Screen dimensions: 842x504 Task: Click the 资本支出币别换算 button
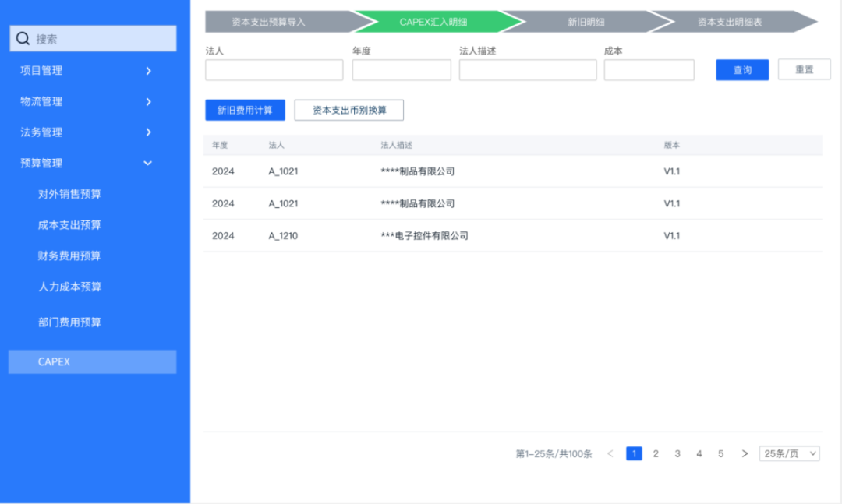348,110
